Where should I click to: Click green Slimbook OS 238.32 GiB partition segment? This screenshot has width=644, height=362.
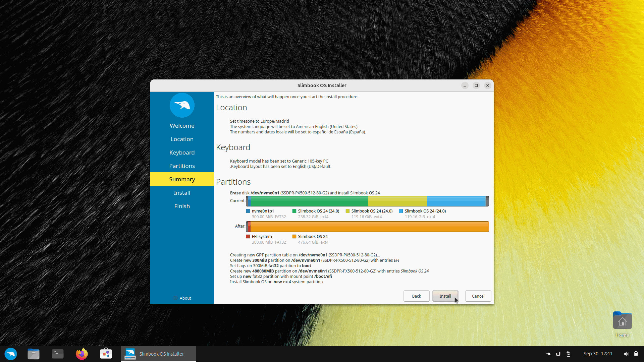pos(309,201)
